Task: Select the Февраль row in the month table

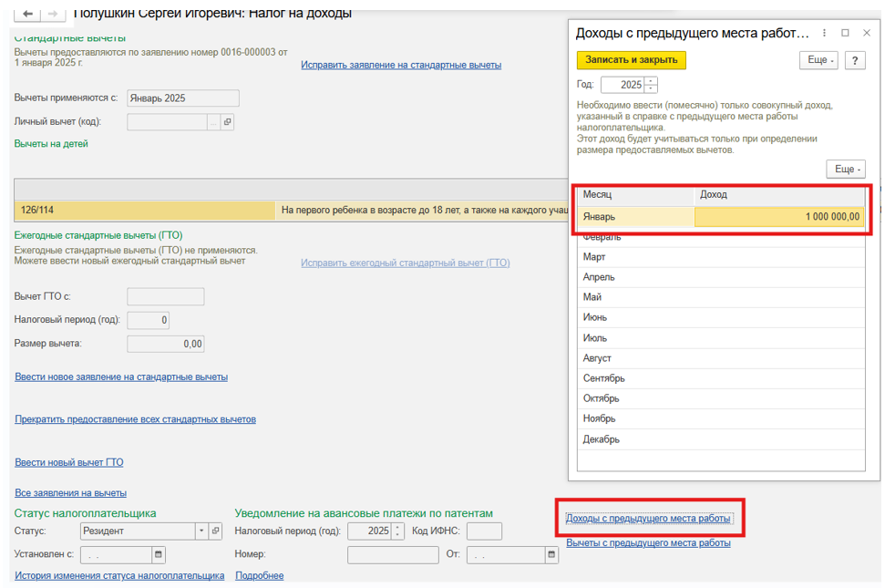Action: point(720,237)
